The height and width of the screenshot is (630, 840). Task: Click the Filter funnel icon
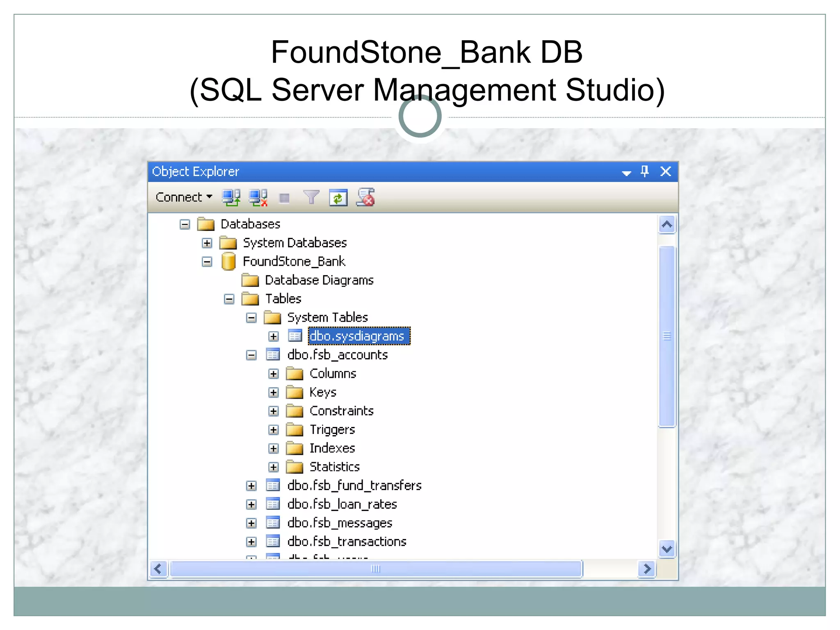click(x=311, y=197)
